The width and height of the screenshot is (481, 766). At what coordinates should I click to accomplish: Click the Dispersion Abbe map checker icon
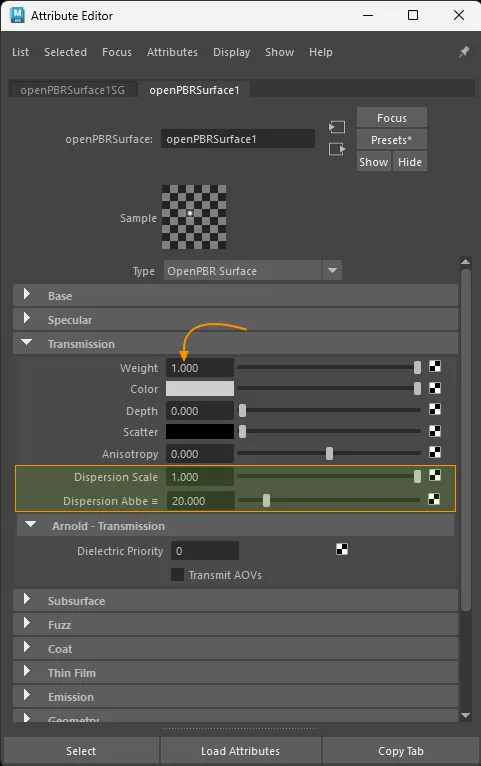tap(434, 499)
